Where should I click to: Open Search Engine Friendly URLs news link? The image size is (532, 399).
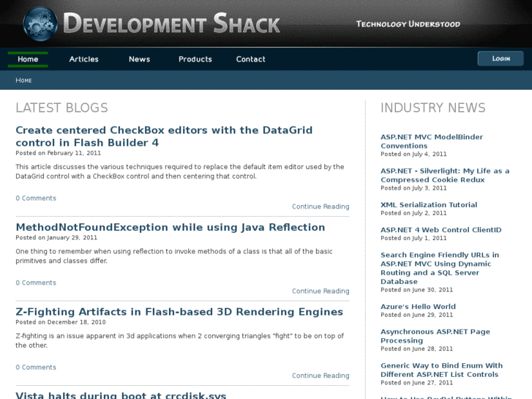coord(440,268)
